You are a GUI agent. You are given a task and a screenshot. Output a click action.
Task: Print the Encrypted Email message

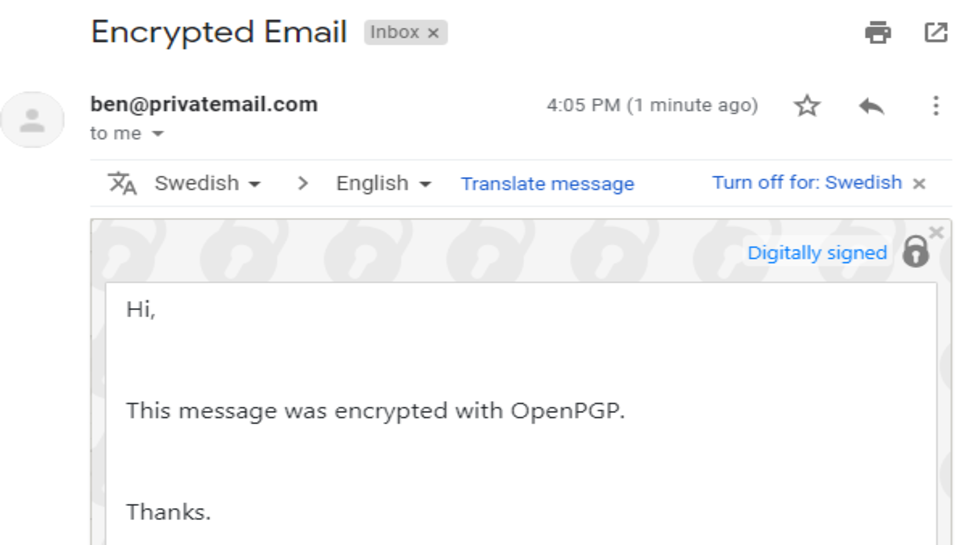[x=878, y=33]
